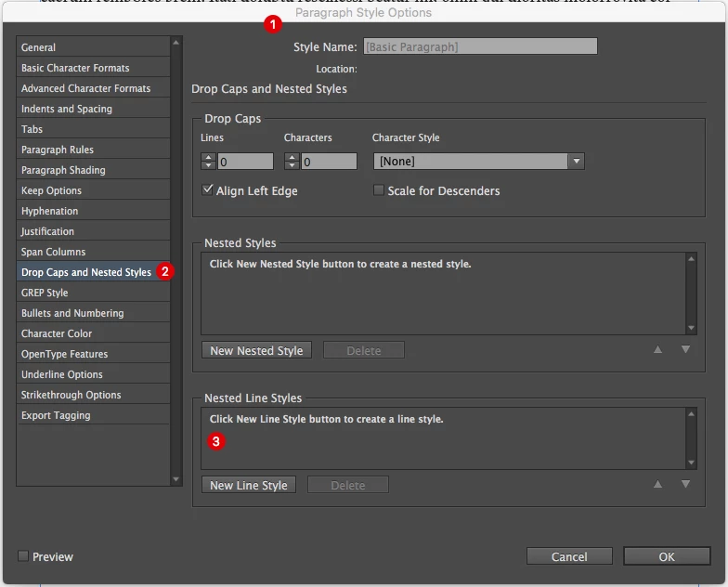Open the Character Style dropdown
Screen dimensions: 728x587
tap(479, 162)
